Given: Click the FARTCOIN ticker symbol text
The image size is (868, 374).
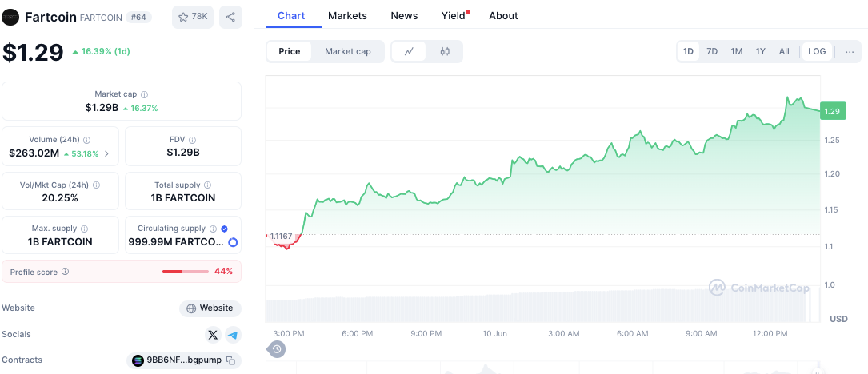Looking at the screenshot, I should pos(101,18).
